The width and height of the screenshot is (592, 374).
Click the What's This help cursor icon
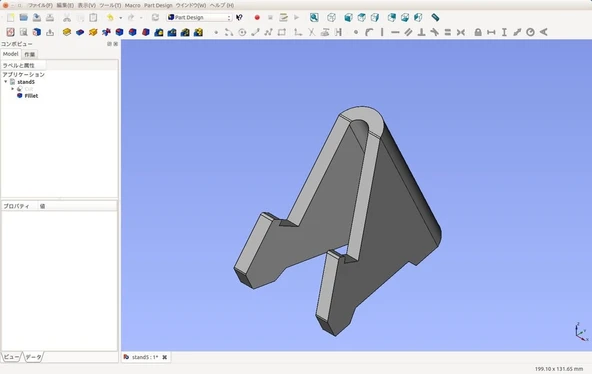point(239,17)
